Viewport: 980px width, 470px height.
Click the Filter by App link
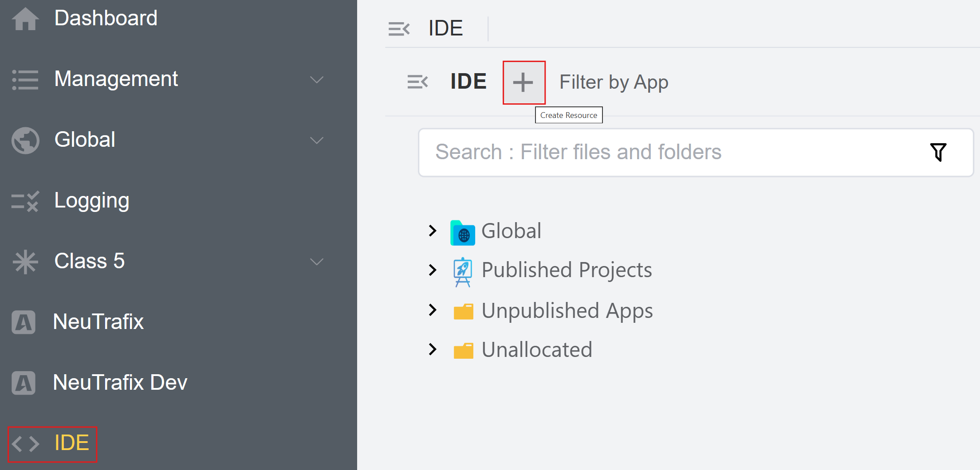(x=614, y=82)
